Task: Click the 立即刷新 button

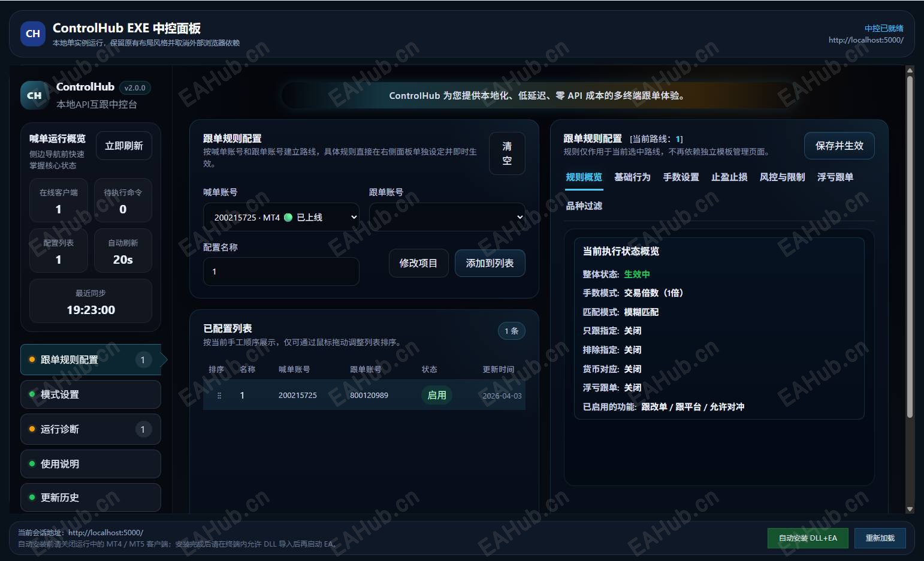Action: [124, 146]
